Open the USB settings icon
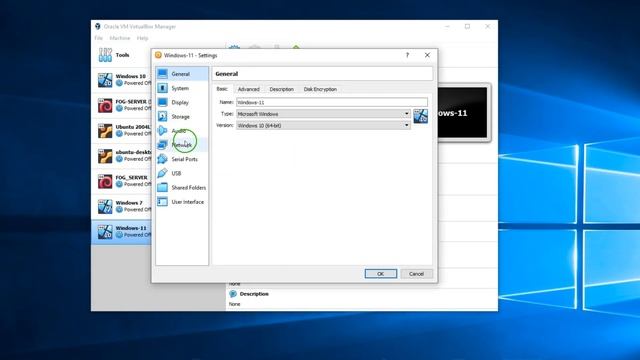640x360 pixels. tap(162, 173)
